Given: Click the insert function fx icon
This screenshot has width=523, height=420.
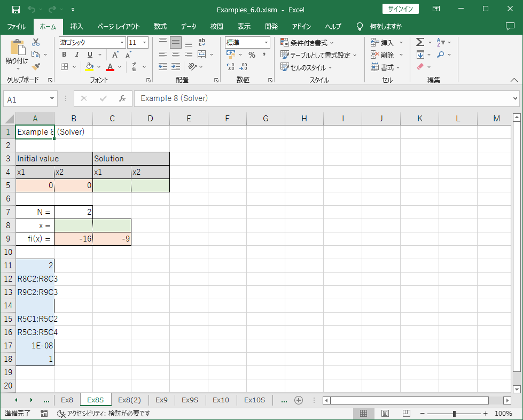Looking at the screenshot, I should click(122, 99).
